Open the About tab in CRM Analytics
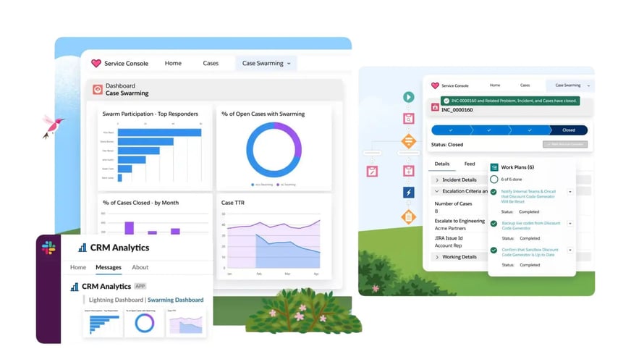The image size is (644, 362). pos(140,267)
